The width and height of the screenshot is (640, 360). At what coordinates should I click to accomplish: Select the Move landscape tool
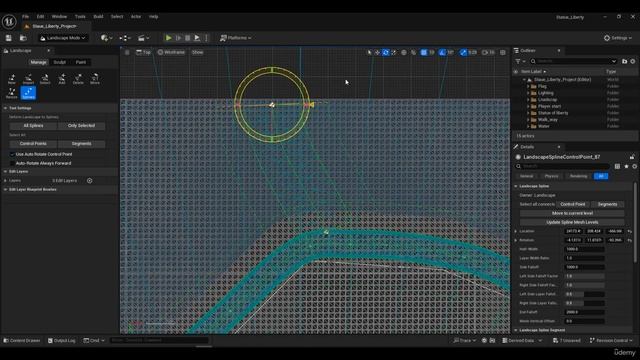tap(95, 78)
